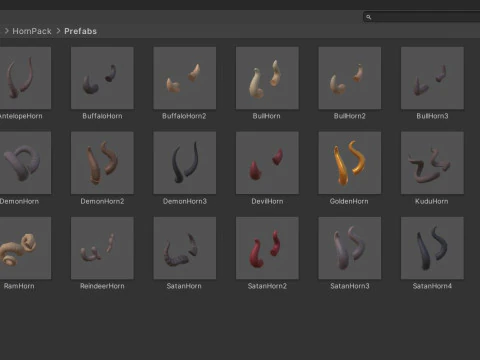The width and height of the screenshot is (480, 360).
Task: Click the SatanHorn2 file name label
Action: pos(267,286)
